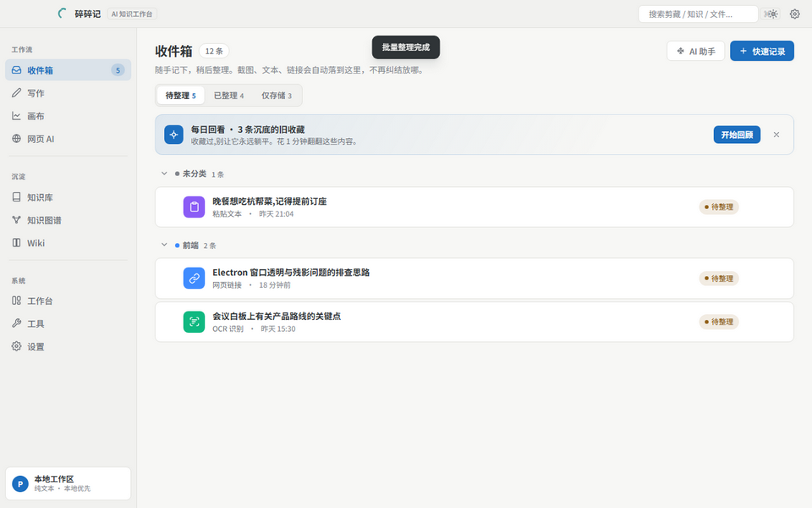The image size is (812, 508).
Task: Click the 未分类 group label
Action: coord(195,174)
